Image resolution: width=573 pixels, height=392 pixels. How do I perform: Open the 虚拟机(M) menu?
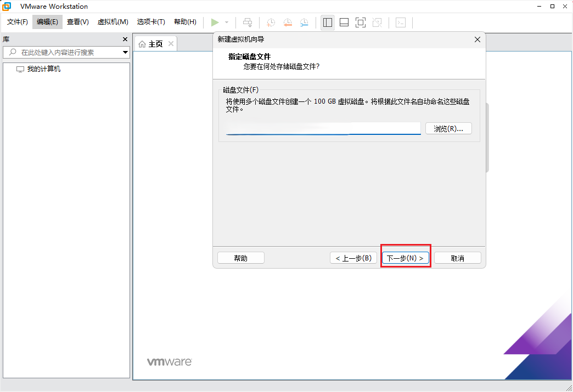(113, 22)
